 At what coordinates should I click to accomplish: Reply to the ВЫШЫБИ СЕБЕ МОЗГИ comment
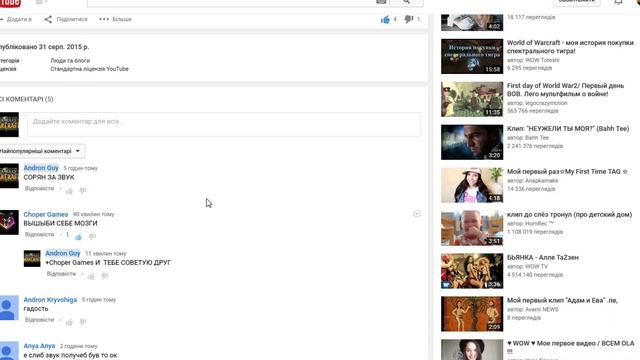(39, 235)
